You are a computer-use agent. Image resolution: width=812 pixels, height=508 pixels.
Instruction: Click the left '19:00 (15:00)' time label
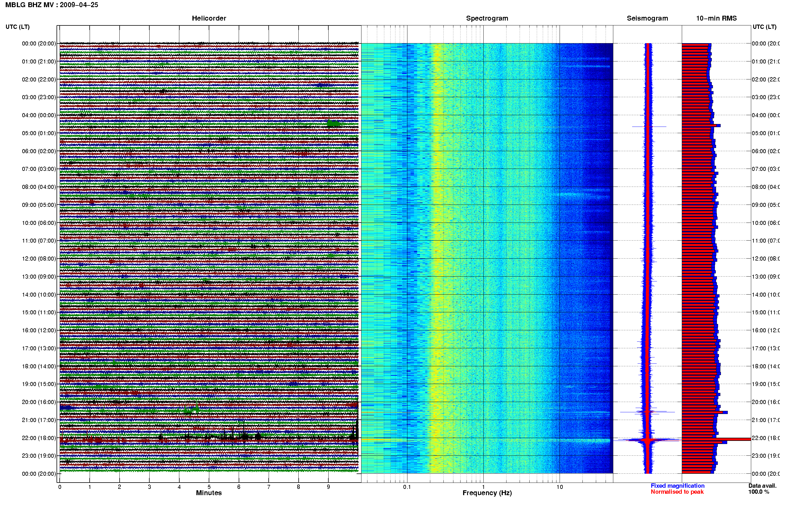click(39, 384)
